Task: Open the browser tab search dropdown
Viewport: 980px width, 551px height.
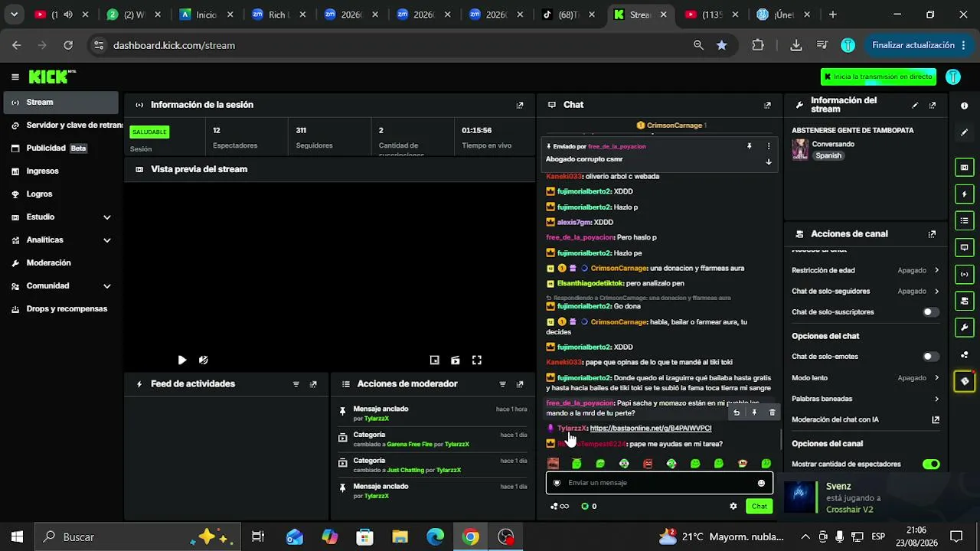Action: pyautogui.click(x=14, y=15)
